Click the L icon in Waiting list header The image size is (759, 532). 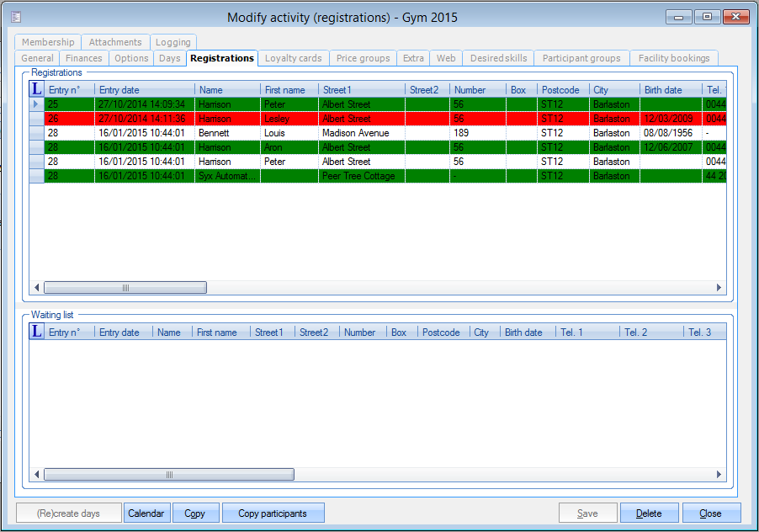pyautogui.click(x=37, y=332)
